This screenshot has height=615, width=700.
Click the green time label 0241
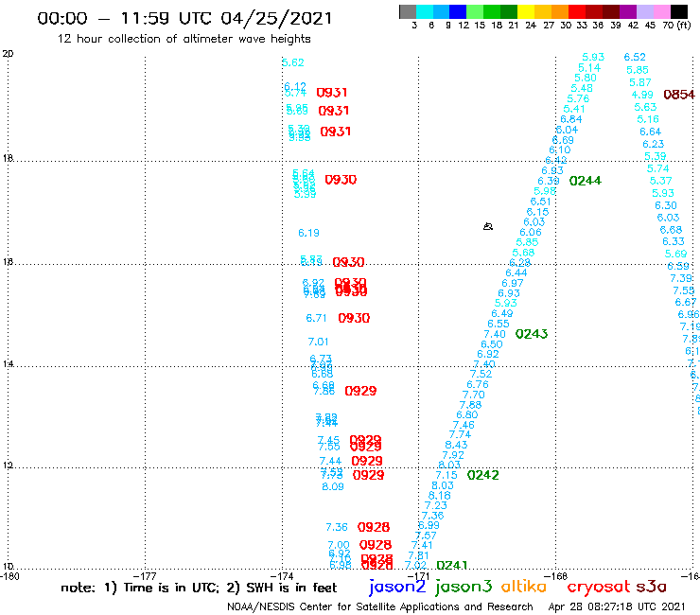click(x=452, y=566)
